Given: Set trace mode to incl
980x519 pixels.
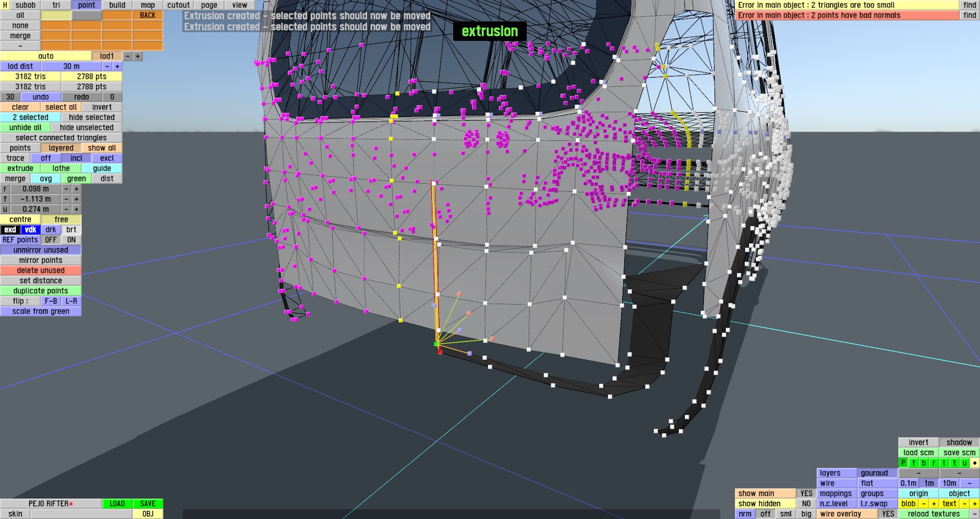Looking at the screenshot, I should (x=77, y=158).
